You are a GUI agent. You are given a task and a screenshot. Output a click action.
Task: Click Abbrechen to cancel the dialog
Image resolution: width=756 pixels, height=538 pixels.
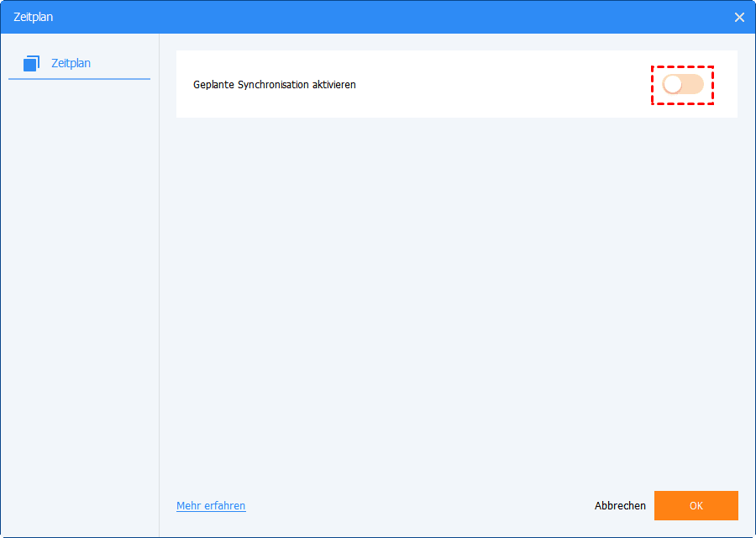620,506
